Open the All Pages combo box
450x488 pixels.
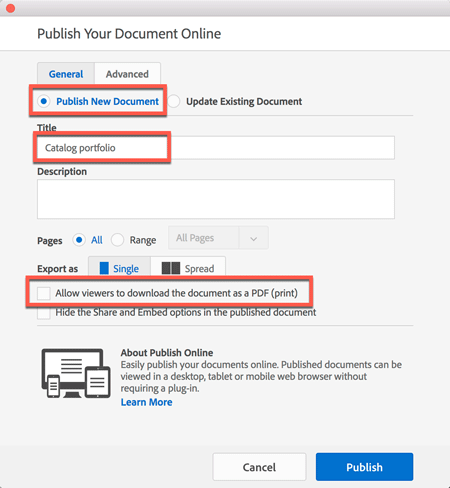point(218,238)
